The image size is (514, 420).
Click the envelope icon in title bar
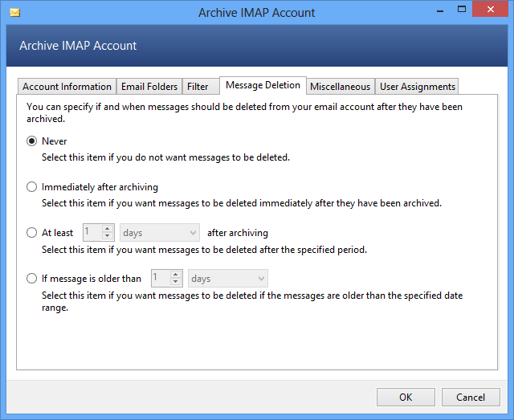14,13
